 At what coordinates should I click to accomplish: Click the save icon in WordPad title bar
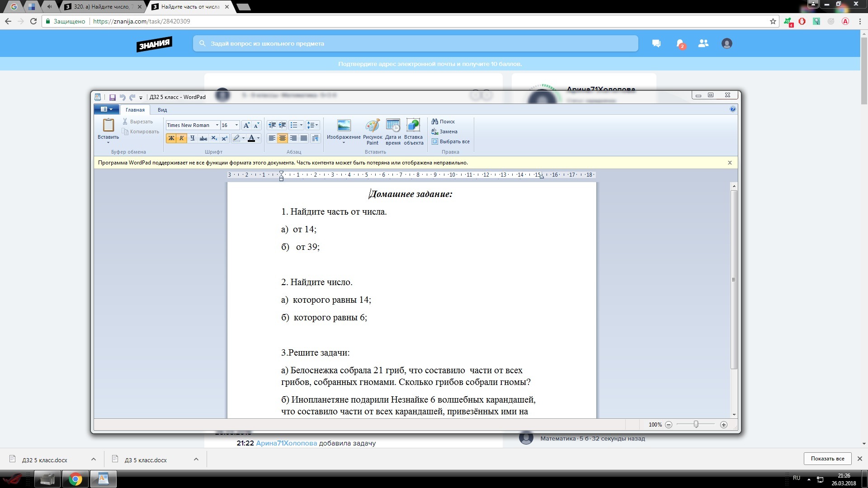pos(113,97)
